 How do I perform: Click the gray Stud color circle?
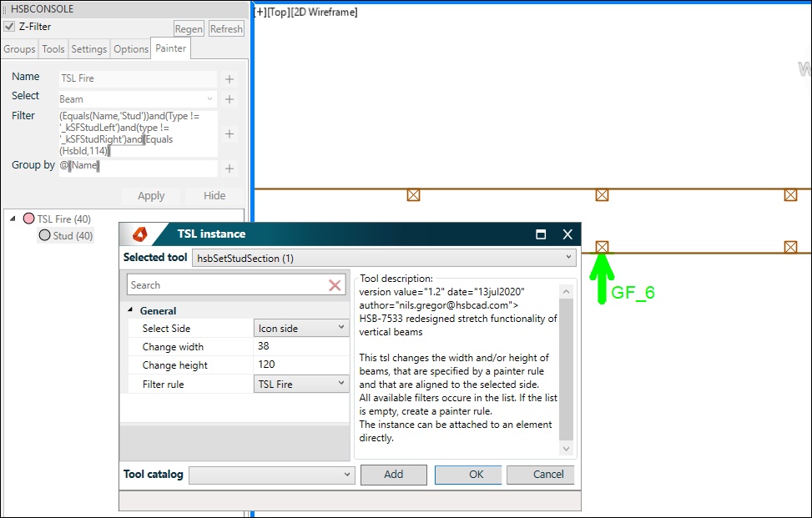pyautogui.click(x=44, y=235)
